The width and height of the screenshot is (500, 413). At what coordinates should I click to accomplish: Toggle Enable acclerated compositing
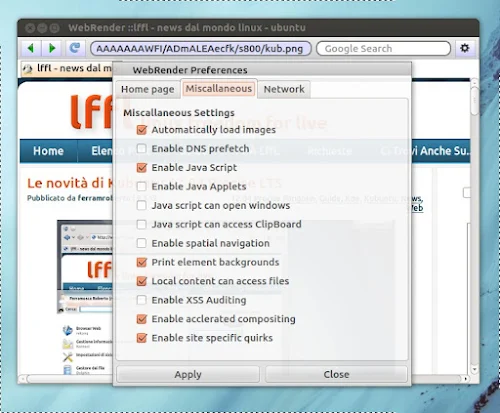pyautogui.click(x=142, y=319)
